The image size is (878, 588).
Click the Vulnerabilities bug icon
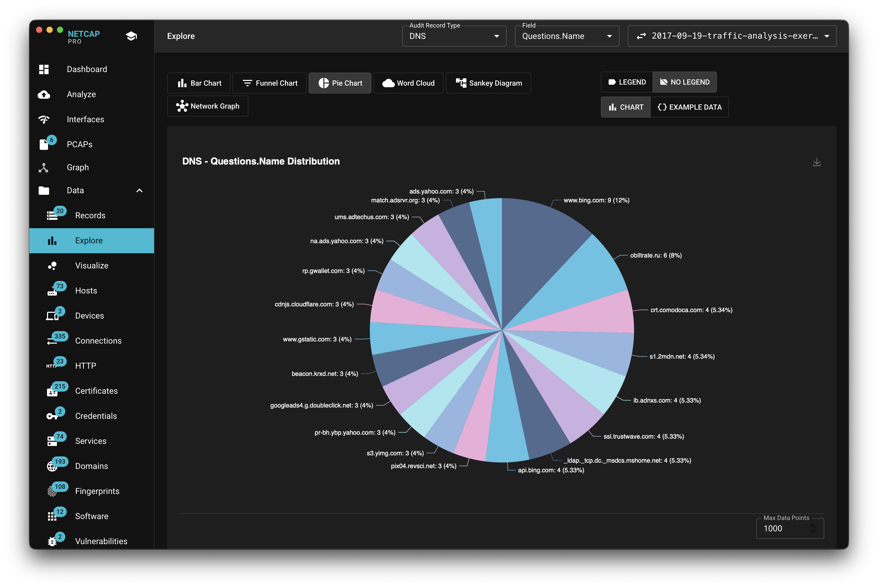click(52, 542)
